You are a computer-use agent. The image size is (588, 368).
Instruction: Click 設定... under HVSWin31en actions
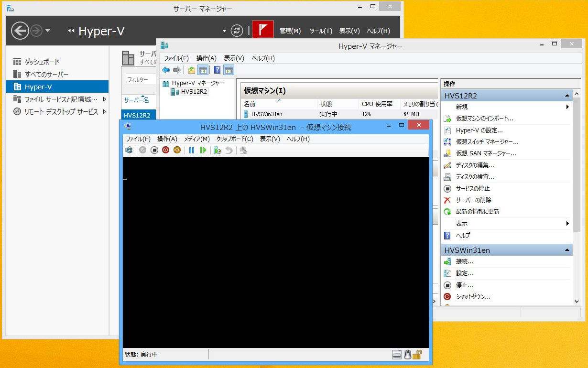click(x=464, y=273)
